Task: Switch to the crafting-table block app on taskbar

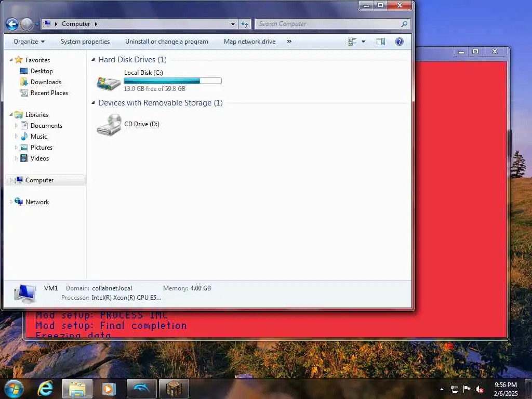Action: 174,389
